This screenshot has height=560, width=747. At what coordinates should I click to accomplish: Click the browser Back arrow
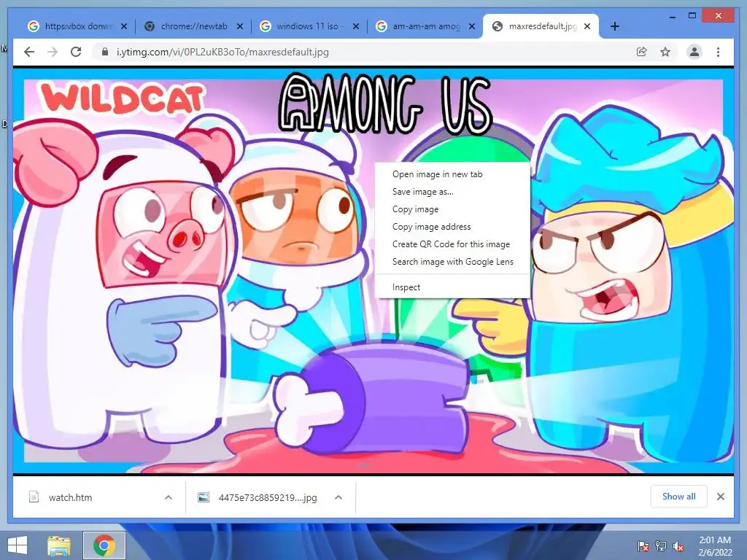coord(29,52)
